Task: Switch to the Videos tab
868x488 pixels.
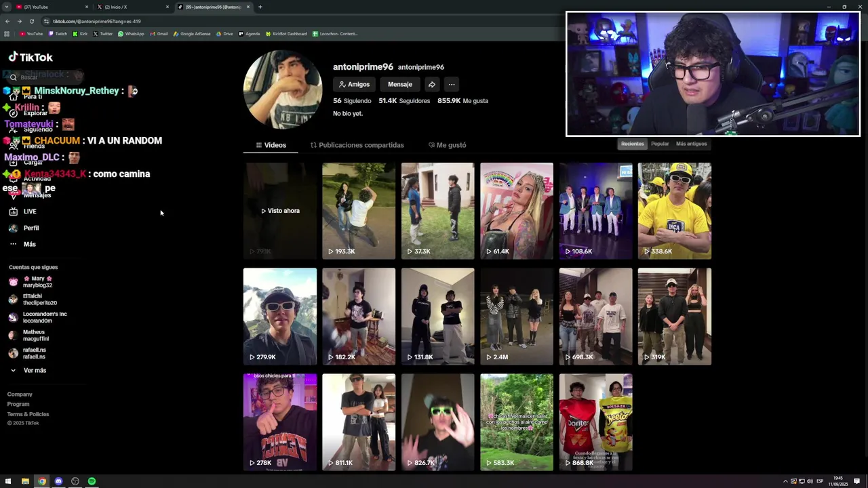Action: (x=271, y=145)
